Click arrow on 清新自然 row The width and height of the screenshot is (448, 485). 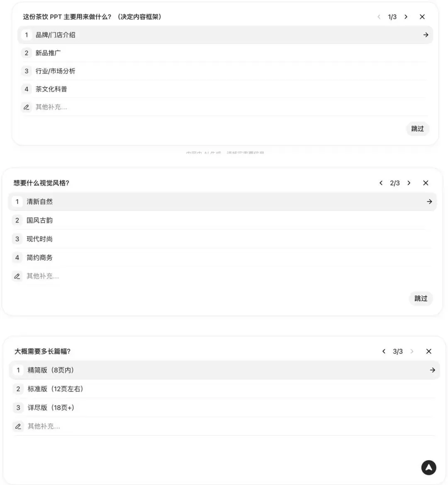pyautogui.click(x=429, y=202)
